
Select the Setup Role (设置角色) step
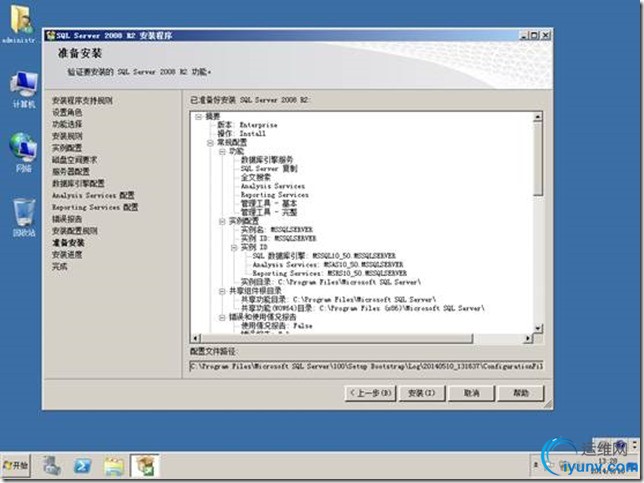coord(67,112)
